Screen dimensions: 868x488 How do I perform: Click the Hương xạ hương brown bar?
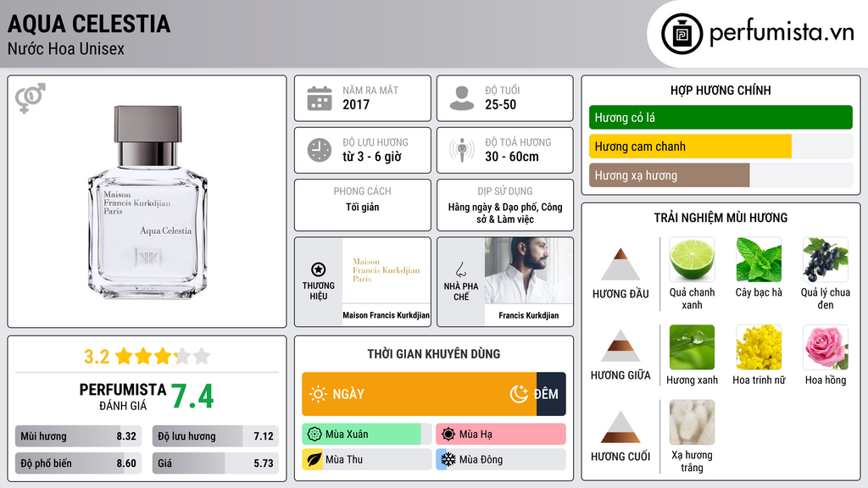pos(670,175)
